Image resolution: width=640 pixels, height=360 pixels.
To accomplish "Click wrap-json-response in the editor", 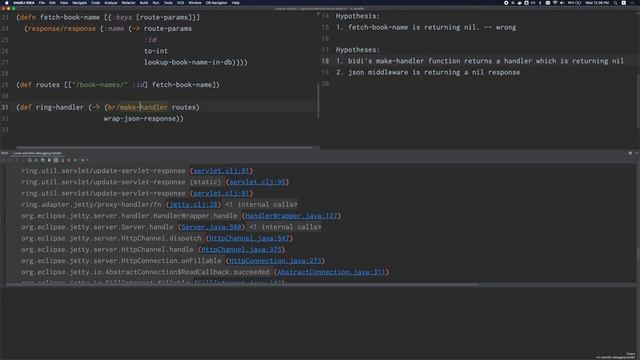I will point(141,119).
